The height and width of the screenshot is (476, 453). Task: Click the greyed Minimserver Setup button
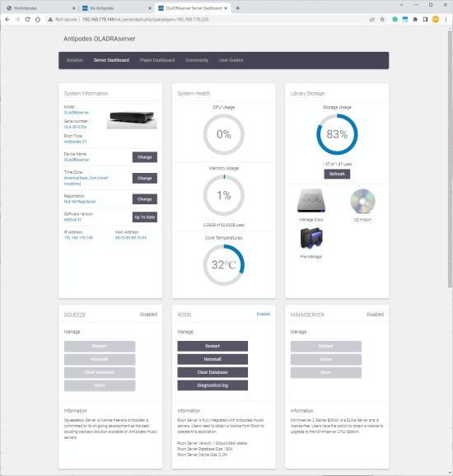326,359
